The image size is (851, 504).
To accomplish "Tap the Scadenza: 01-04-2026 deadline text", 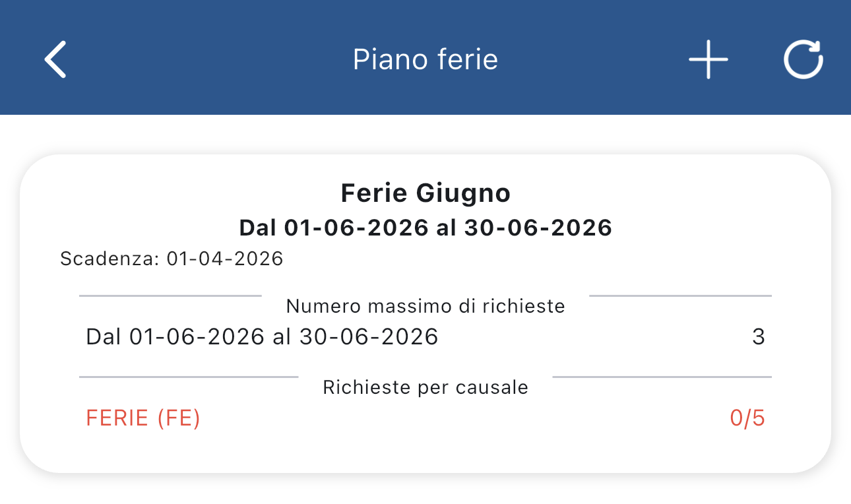I will (172, 259).
